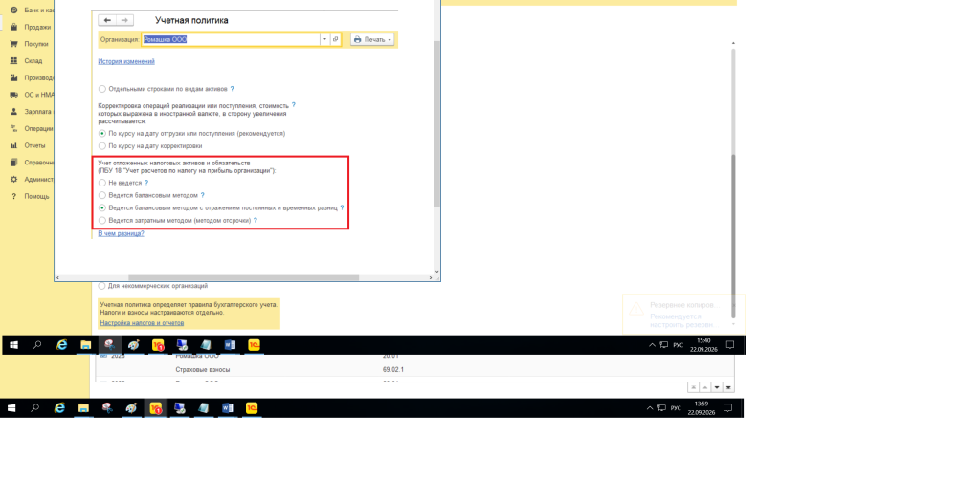Screen dimensions: 980x502
Task: Click the jump-to-last-row arrow below the list
Action: (x=728, y=388)
